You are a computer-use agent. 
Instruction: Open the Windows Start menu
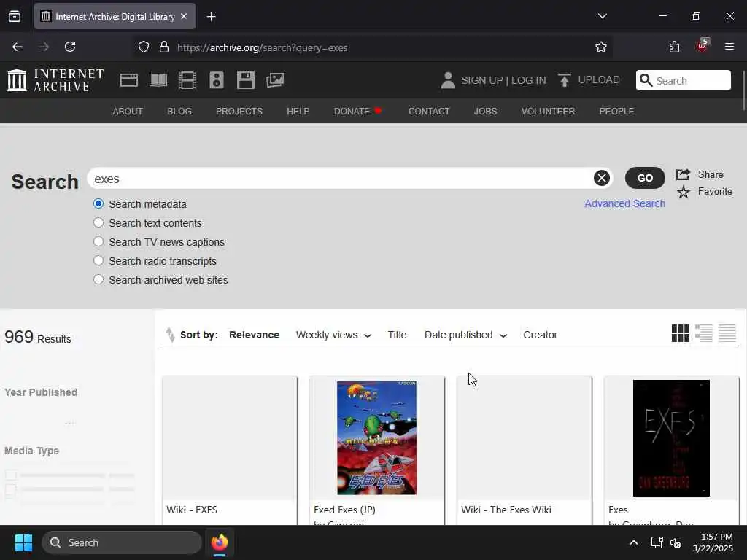(23, 542)
